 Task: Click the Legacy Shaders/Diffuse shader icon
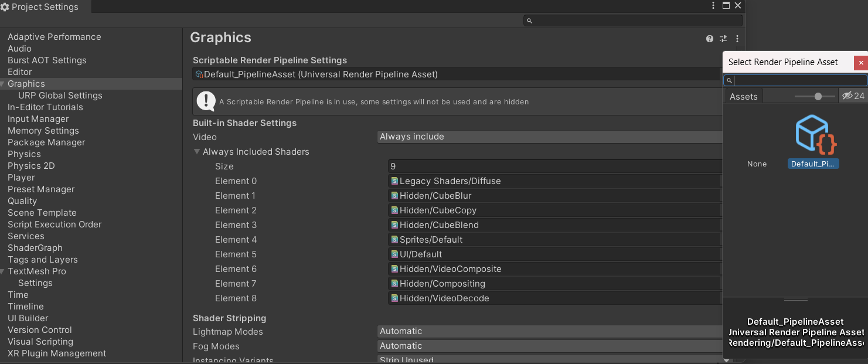394,181
